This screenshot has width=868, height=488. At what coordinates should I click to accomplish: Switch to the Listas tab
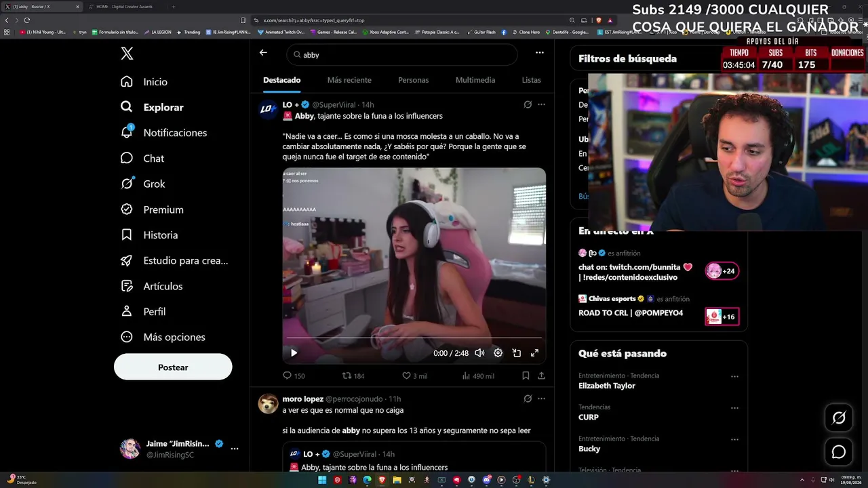click(x=532, y=80)
